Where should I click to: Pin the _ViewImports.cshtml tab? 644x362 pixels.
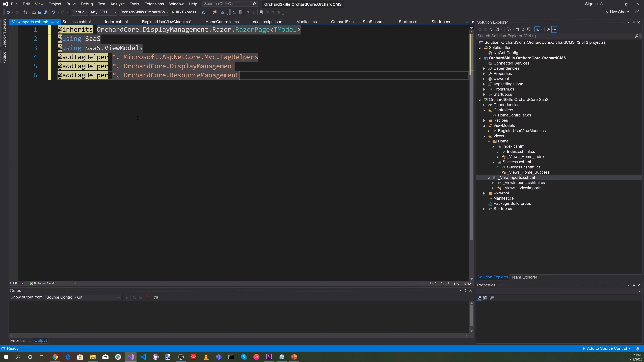[x=52, y=22]
